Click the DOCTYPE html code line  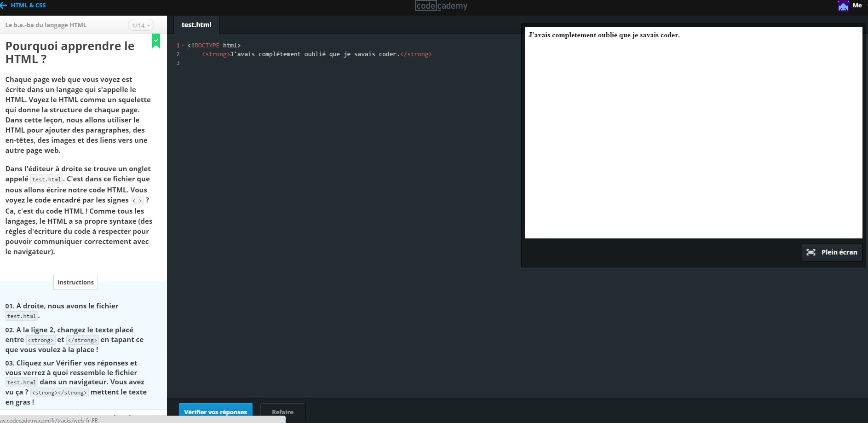(214, 45)
